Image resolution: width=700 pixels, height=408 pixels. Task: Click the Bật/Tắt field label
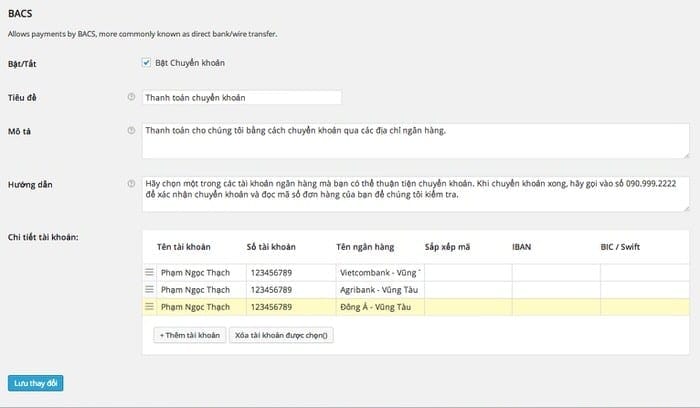tap(22, 64)
